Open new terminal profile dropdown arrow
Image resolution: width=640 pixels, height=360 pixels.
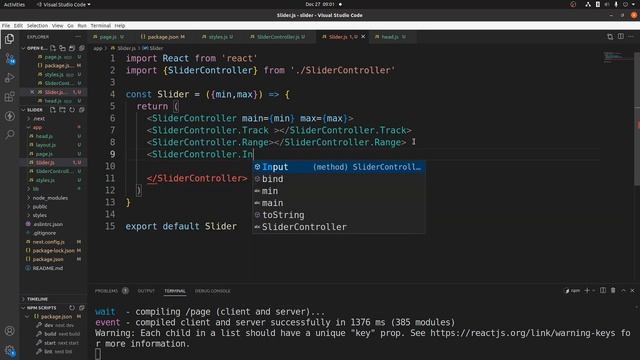pos(593,291)
